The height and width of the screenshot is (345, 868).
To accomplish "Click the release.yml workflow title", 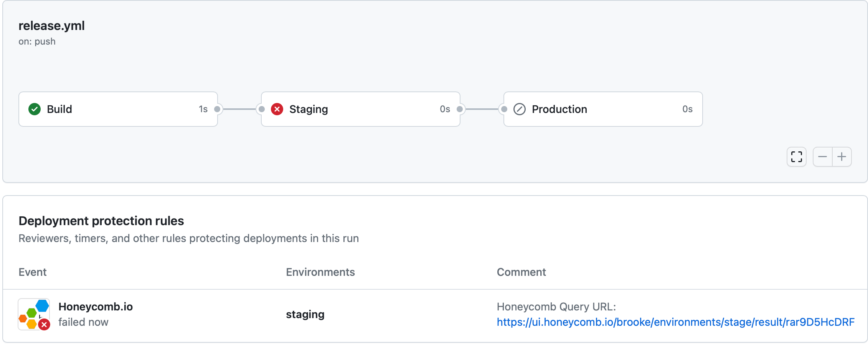I will [x=51, y=26].
